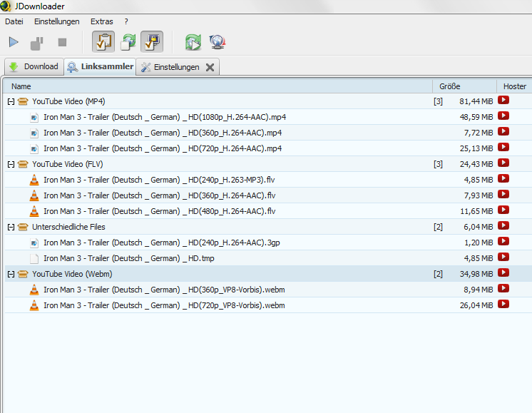Click the VLC cone icon of 360p flv file
Image resolution: width=532 pixels, height=413 pixels.
34,195
